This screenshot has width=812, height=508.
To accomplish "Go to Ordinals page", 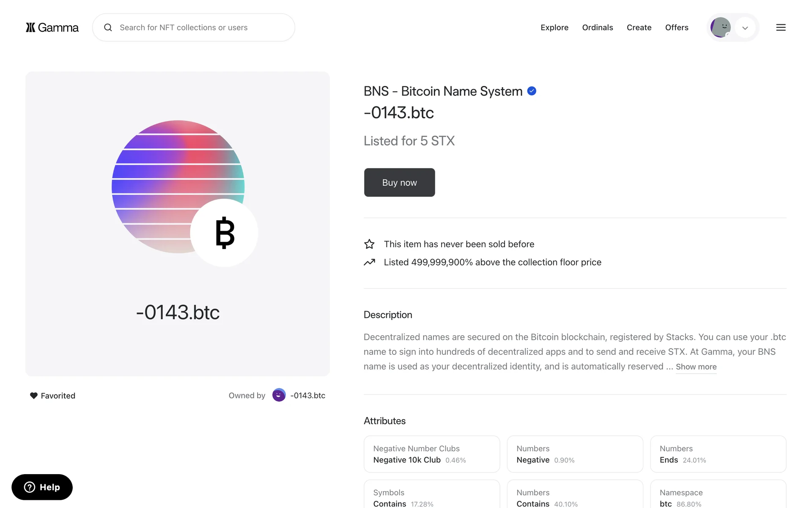I will [x=597, y=28].
